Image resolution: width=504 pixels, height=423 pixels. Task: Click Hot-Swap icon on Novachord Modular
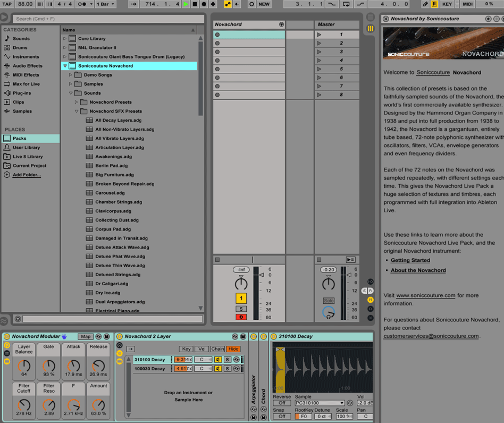99,336
